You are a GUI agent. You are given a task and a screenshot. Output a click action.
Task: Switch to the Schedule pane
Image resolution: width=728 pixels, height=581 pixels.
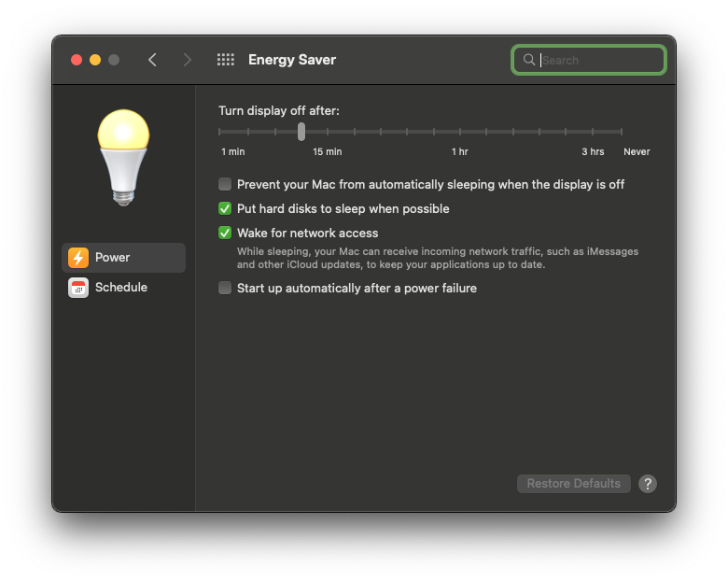point(123,288)
